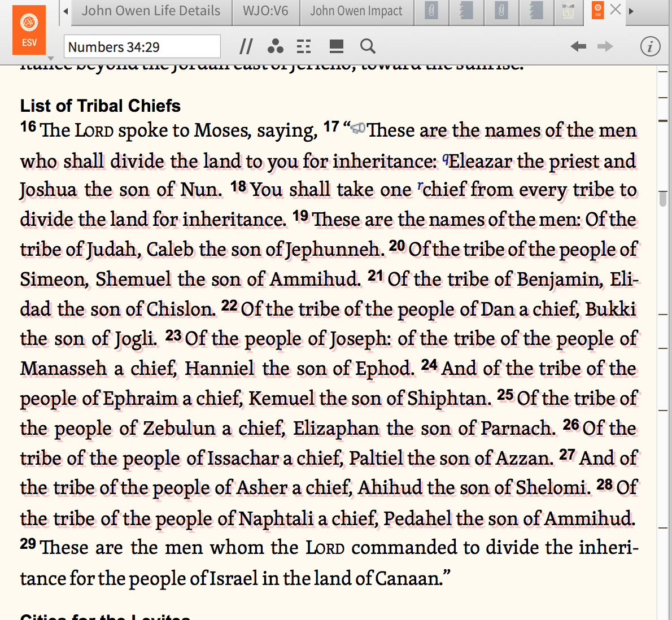Click verse number 17

[x=331, y=126]
